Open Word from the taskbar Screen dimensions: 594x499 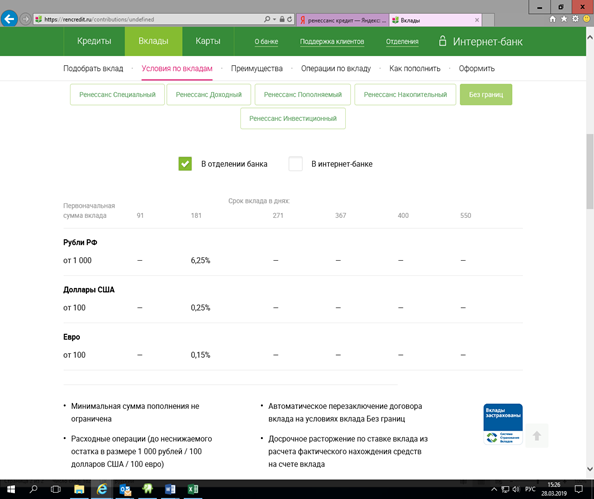point(170,489)
